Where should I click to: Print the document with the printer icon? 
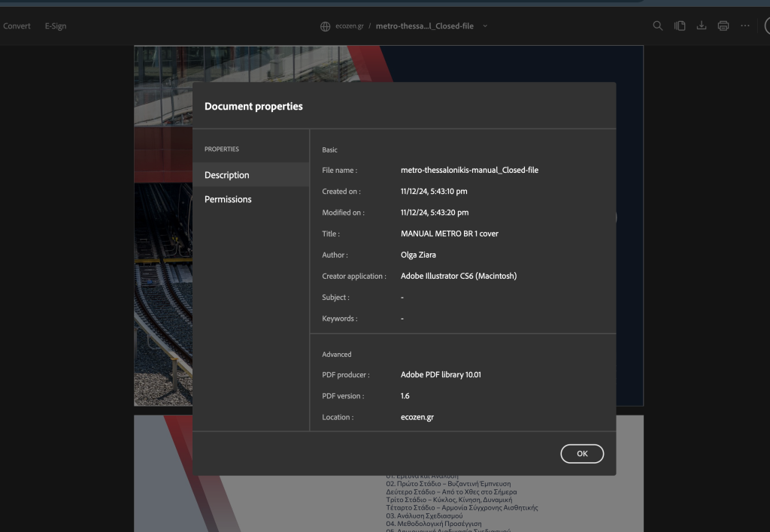coord(723,26)
